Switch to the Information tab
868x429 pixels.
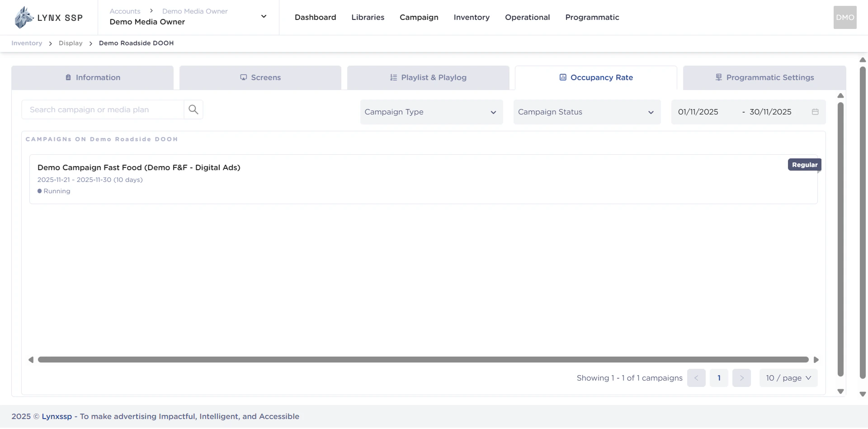point(93,78)
